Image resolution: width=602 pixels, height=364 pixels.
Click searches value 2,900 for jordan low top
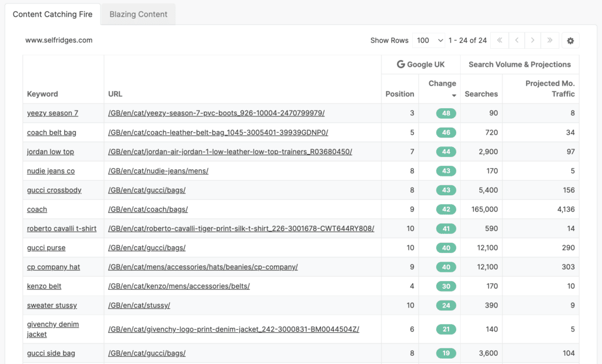click(488, 152)
